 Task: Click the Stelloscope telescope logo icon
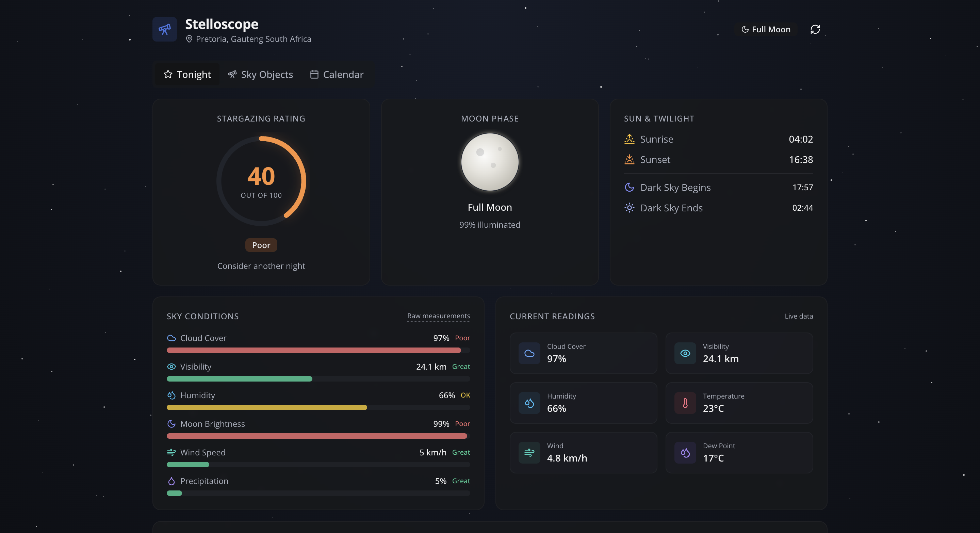click(164, 29)
